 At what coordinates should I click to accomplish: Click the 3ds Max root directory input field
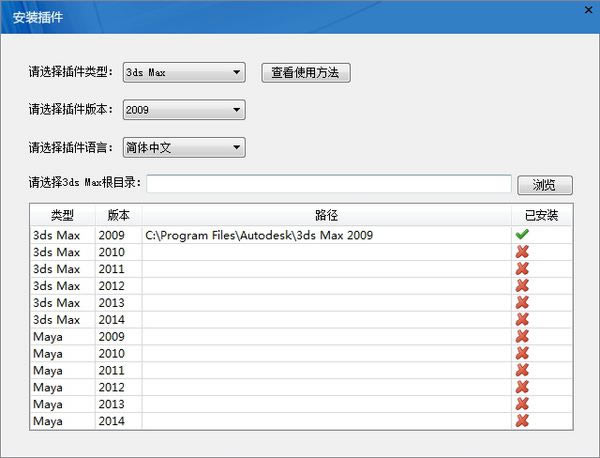(329, 184)
